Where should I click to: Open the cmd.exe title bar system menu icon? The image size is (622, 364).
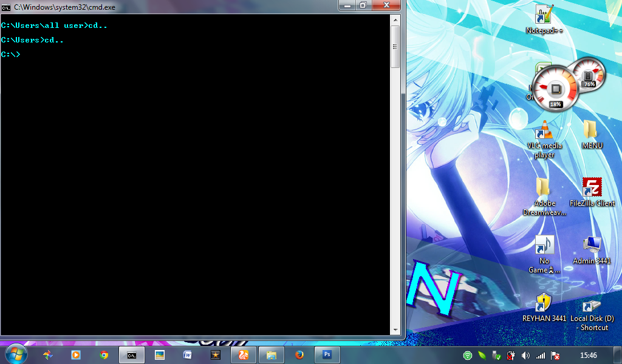point(6,7)
